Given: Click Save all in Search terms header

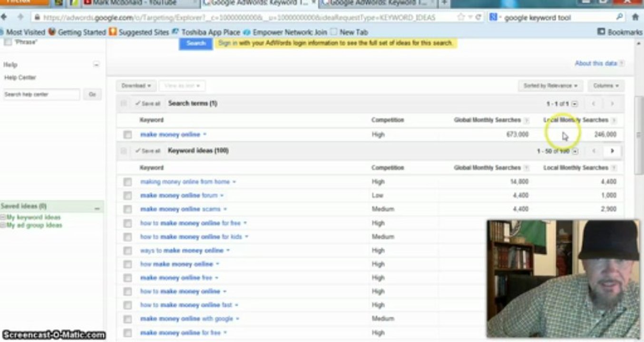Looking at the screenshot, I should coord(148,104).
